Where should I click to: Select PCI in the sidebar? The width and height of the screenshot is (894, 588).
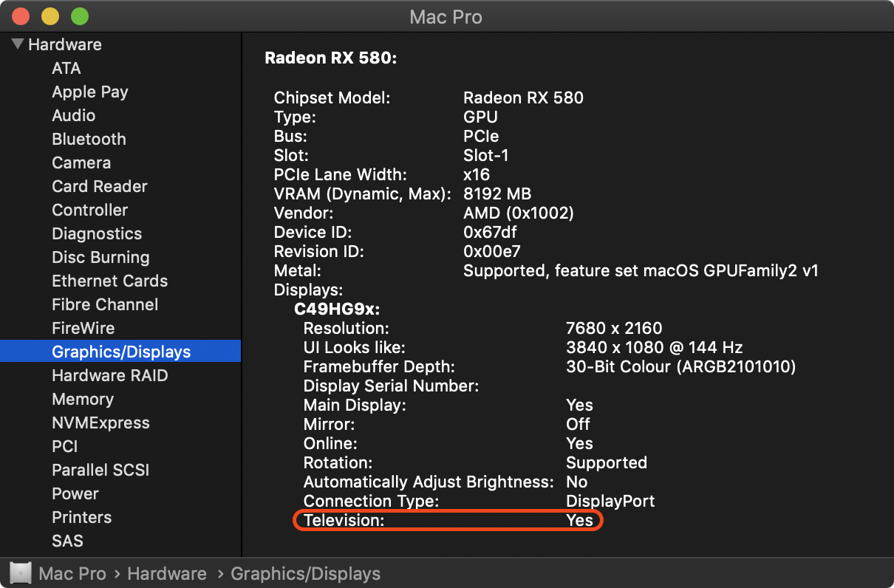click(x=65, y=446)
